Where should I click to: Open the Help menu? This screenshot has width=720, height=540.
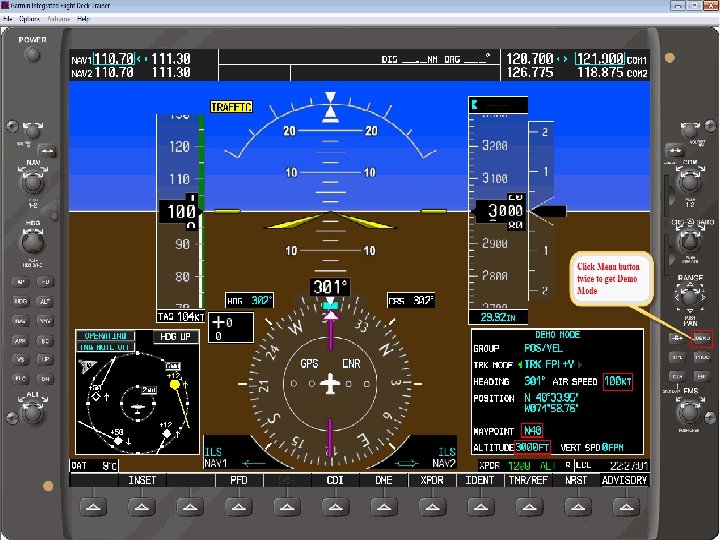84,19
